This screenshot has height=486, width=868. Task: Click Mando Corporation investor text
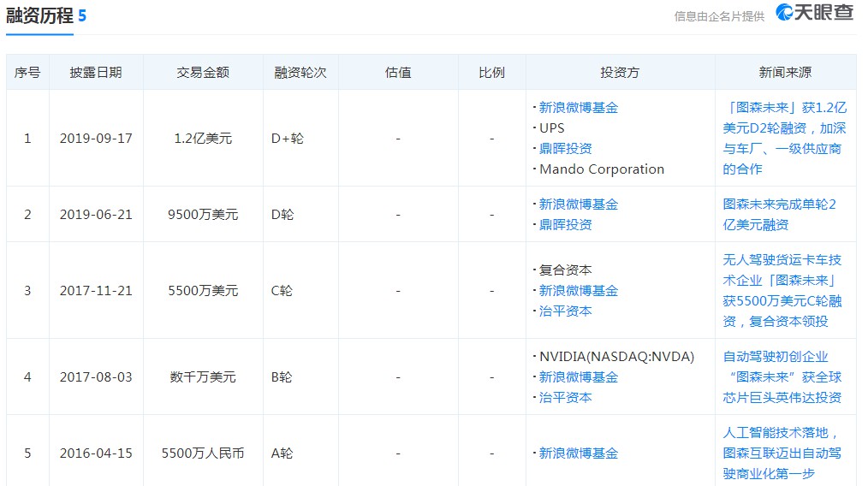pos(602,169)
